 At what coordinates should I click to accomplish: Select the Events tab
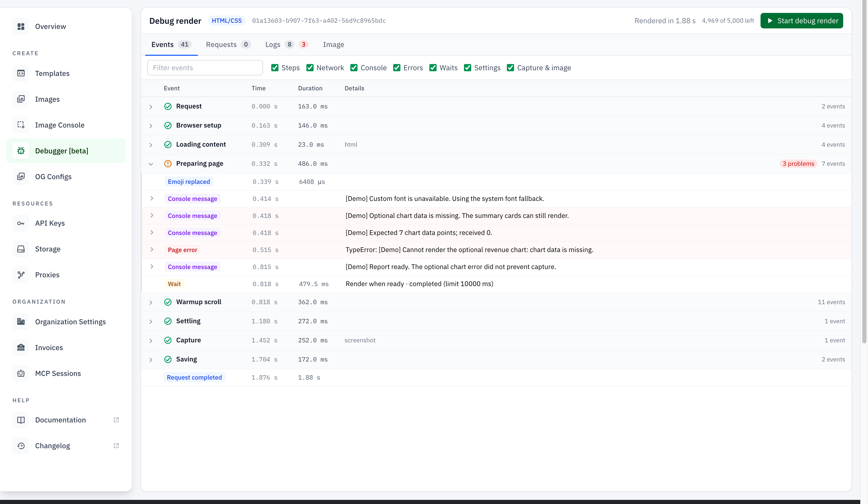171,44
